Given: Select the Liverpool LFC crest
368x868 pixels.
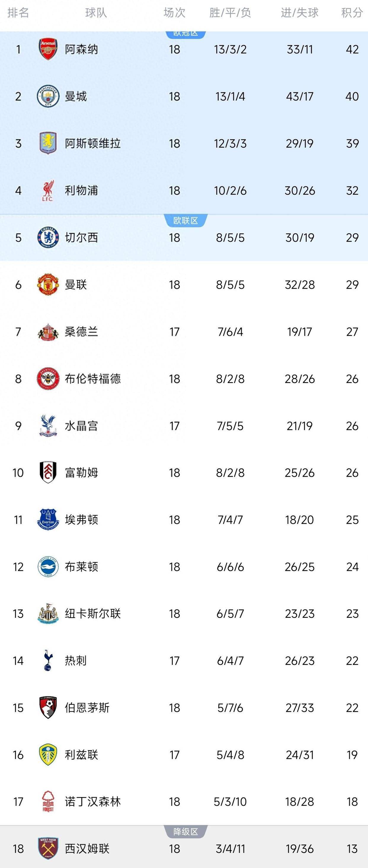Looking at the screenshot, I should click(48, 190).
